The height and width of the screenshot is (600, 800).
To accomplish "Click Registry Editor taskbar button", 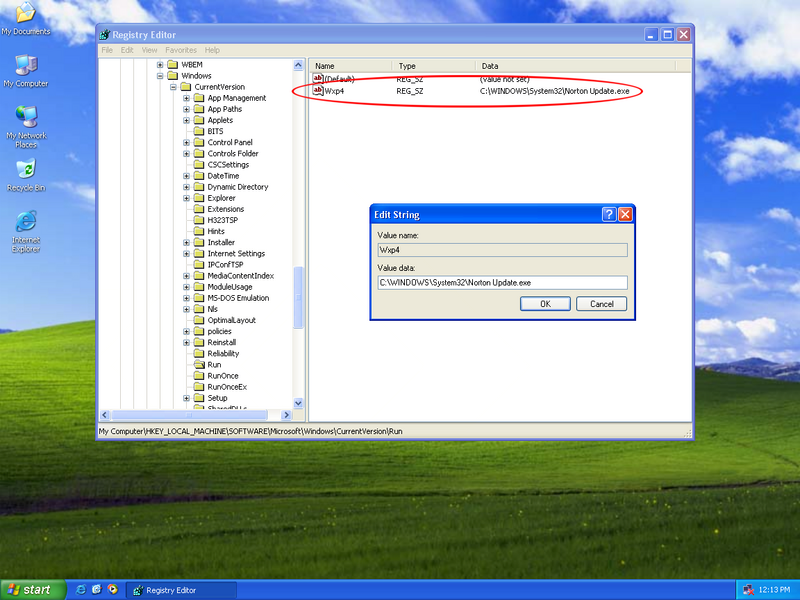I will point(181,590).
